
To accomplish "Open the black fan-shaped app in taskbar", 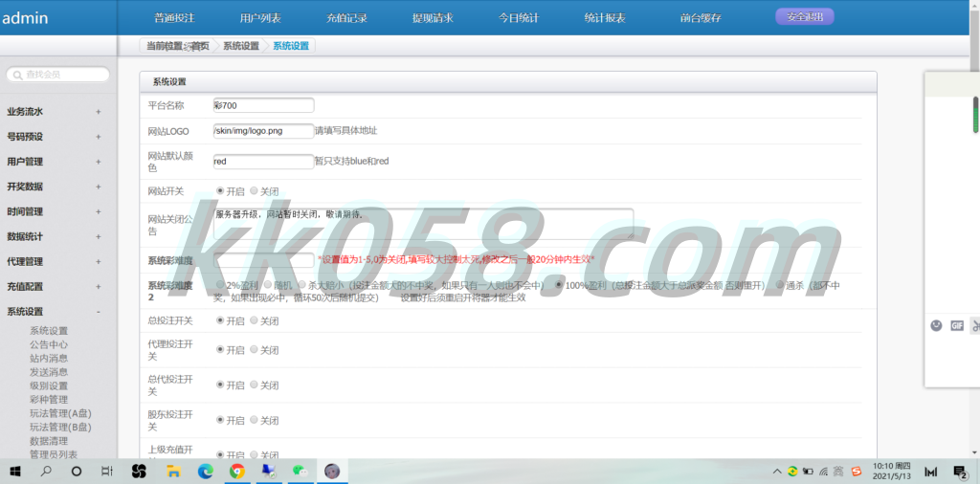I will coord(139,471).
